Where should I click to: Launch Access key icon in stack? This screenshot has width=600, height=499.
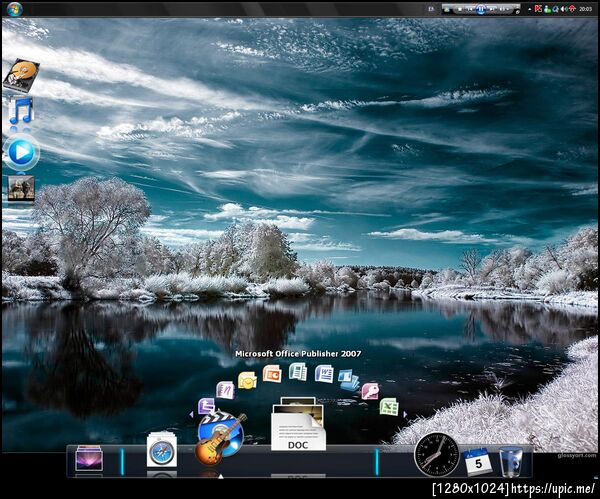point(370,391)
